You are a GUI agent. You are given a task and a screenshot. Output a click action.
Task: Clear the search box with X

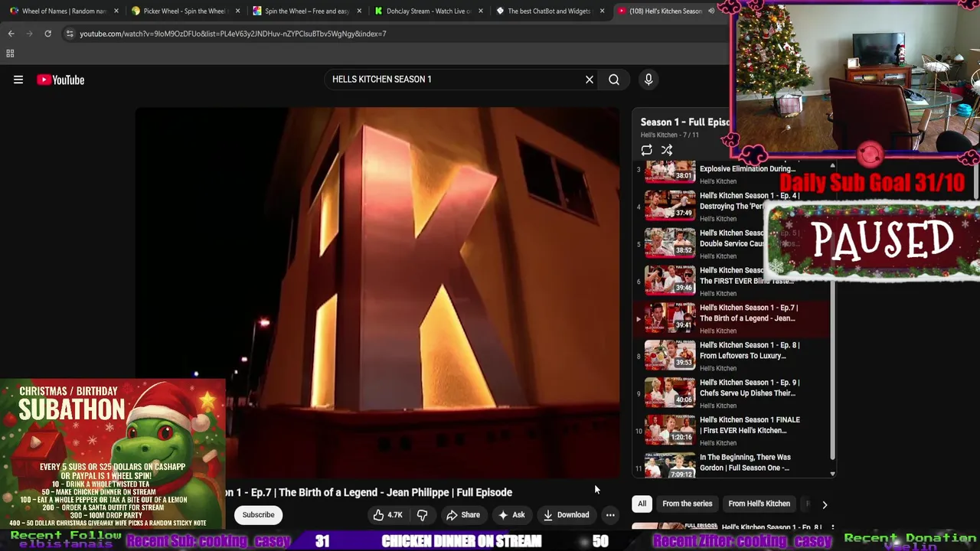590,80
